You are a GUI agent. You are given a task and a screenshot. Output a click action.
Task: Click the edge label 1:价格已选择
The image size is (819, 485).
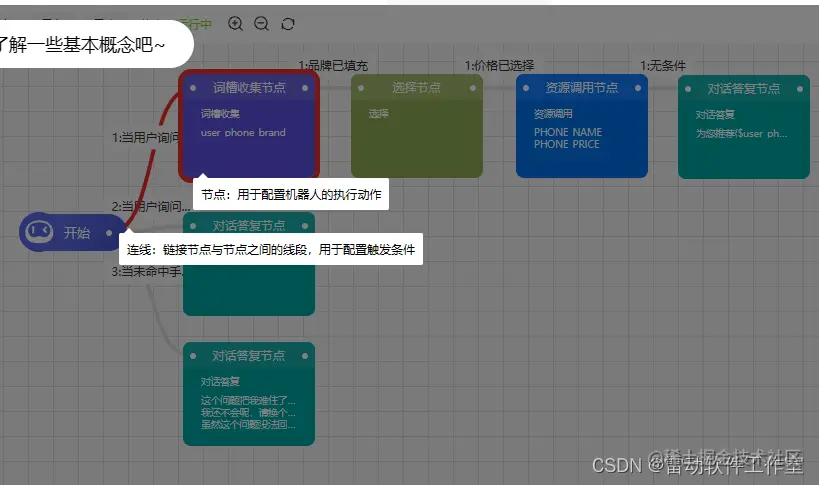pyautogui.click(x=499, y=66)
